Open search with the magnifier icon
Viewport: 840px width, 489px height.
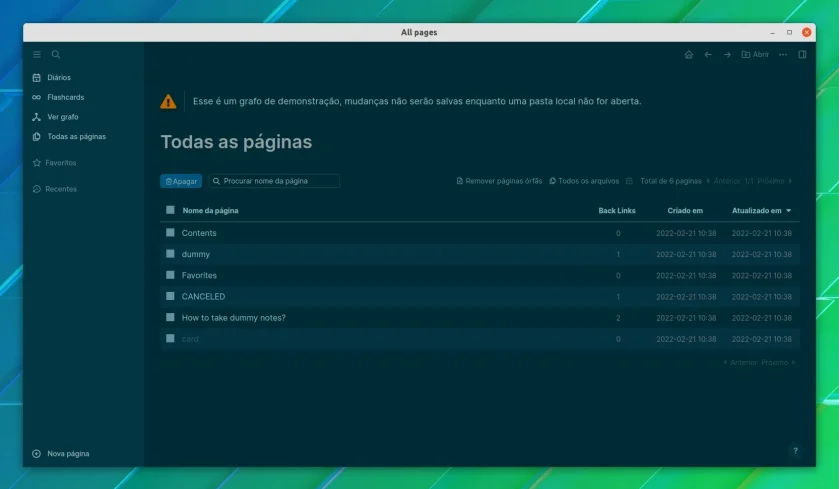[56, 54]
